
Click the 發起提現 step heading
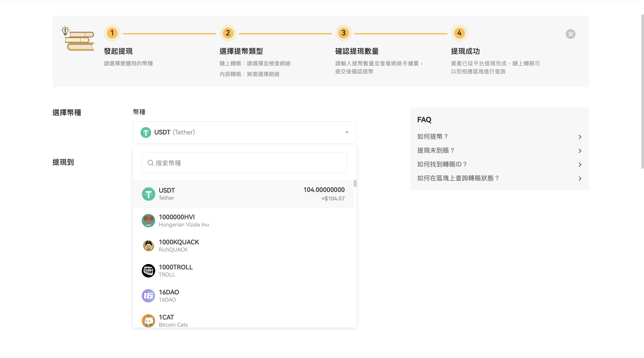point(118,51)
